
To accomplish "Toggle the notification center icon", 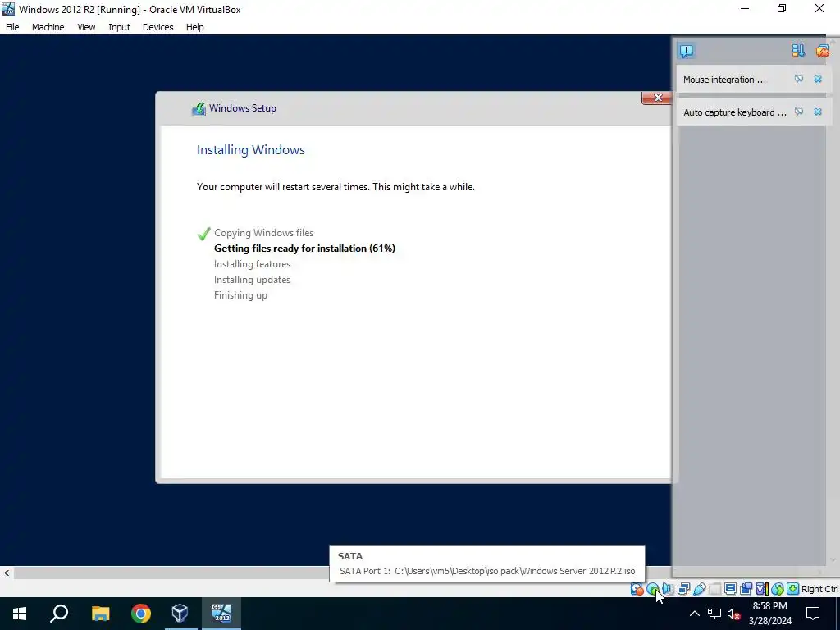I will tap(687, 51).
